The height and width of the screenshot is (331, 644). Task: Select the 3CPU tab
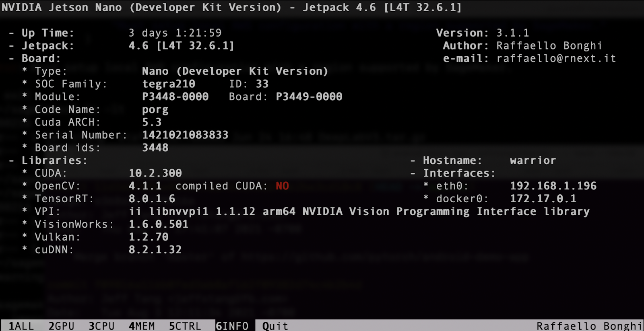point(101,325)
